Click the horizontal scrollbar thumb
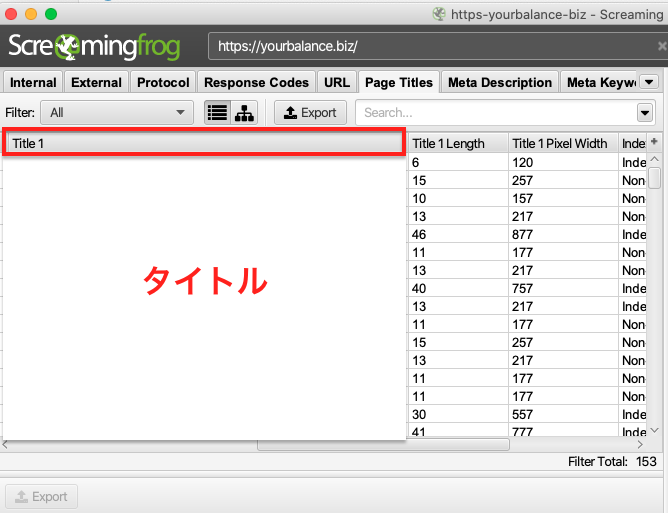This screenshot has width=668, height=513. [x=383, y=444]
